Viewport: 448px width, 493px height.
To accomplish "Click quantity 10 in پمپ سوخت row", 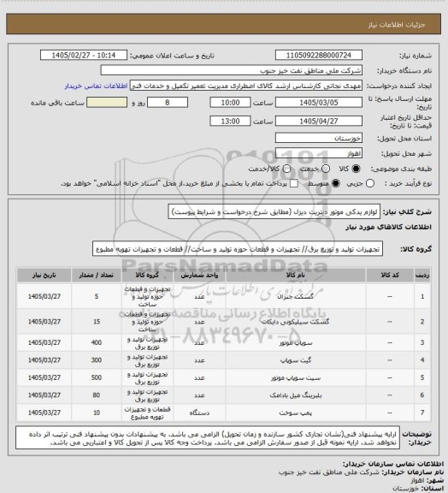I will coord(97,413).
